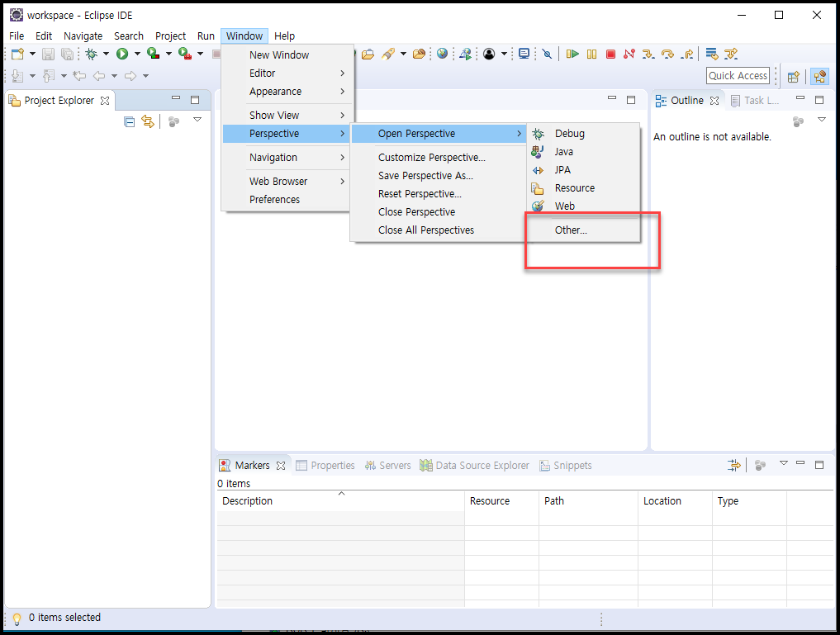Sort Markers by Description column header
The height and width of the screenshot is (635, 840).
341,501
